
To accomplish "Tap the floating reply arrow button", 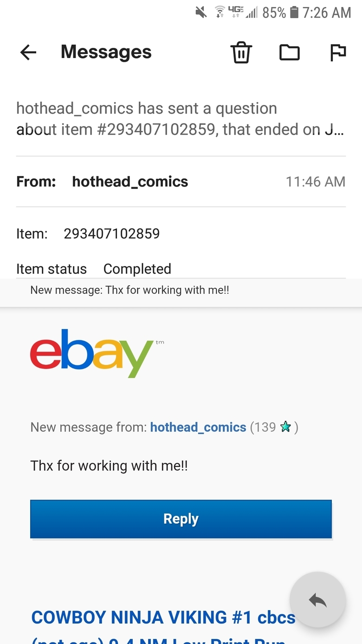I will click(318, 600).
